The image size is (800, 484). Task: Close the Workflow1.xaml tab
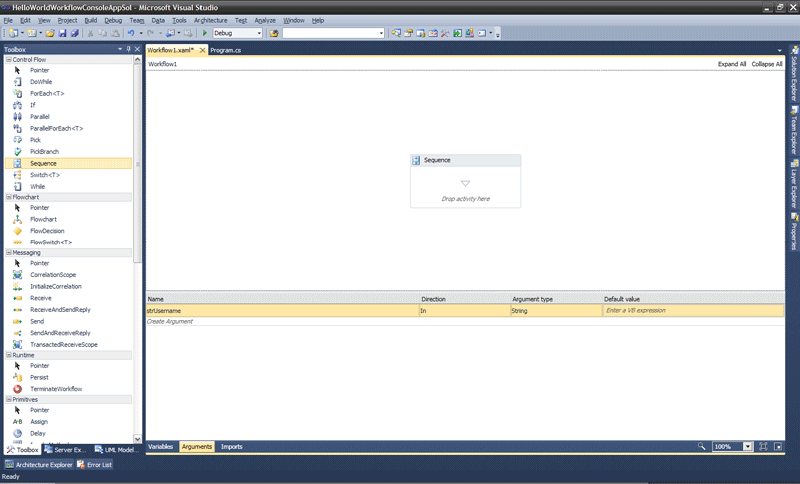click(x=203, y=50)
